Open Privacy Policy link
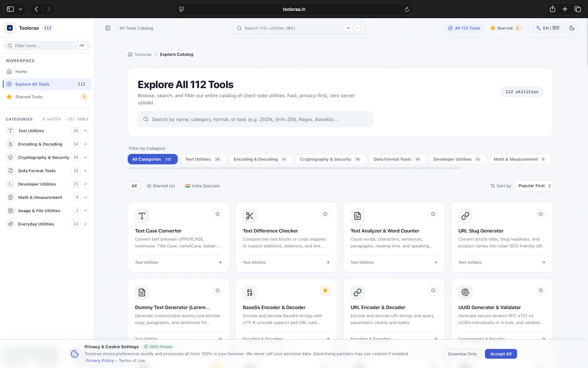588x368 pixels. pyautogui.click(x=100, y=361)
